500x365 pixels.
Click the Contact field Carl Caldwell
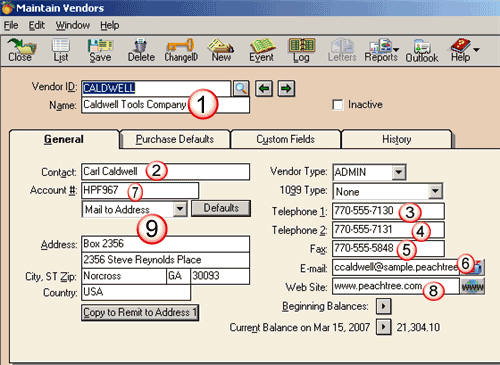pyautogui.click(x=165, y=172)
